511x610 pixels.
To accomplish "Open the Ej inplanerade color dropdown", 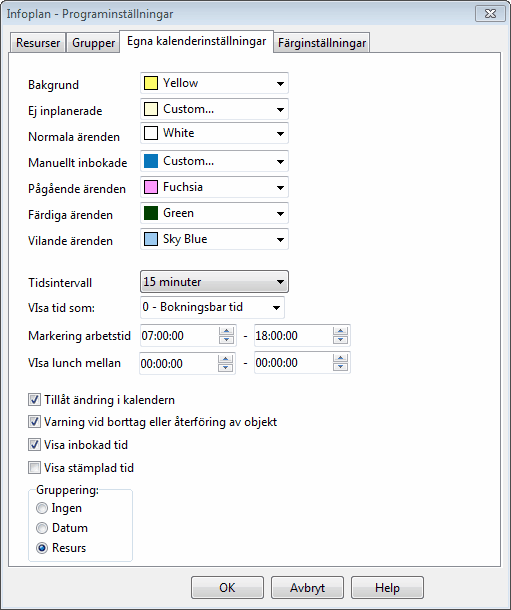I will point(214,109).
